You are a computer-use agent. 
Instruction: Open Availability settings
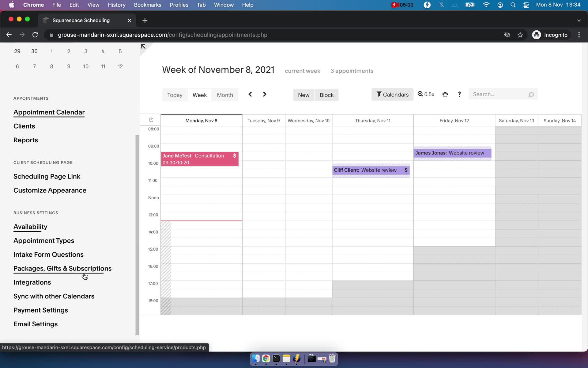(x=30, y=227)
